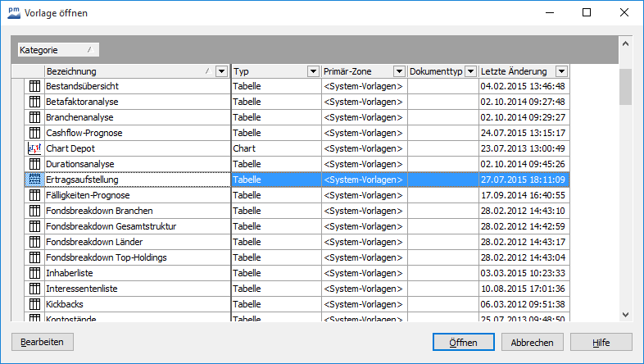Click the table icon next to Bestandsübersicht
The width and height of the screenshot is (644, 364).
click(34, 86)
